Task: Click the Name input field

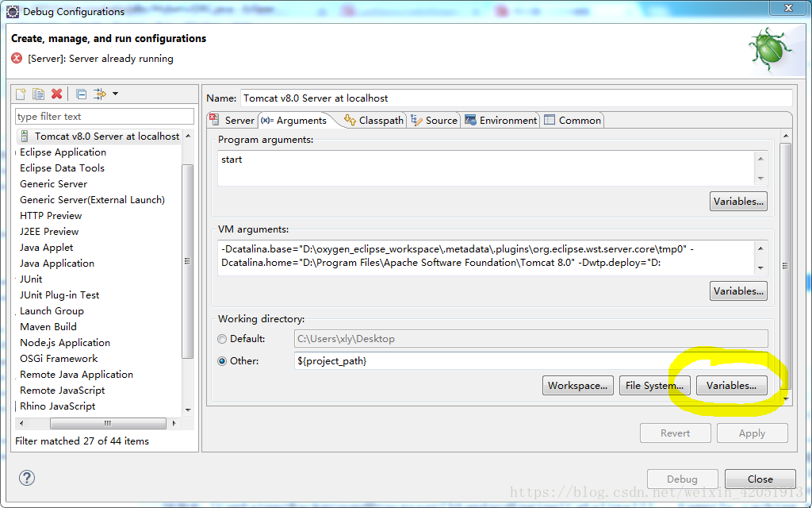Action: pos(515,98)
